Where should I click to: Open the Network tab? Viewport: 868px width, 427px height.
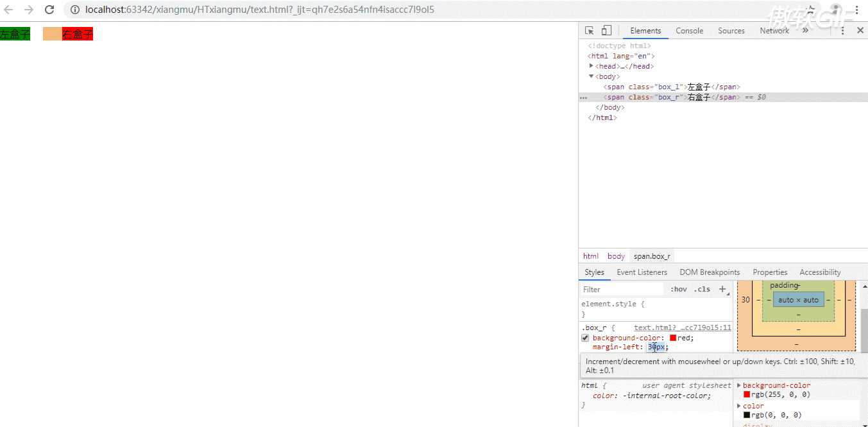(774, 31)
